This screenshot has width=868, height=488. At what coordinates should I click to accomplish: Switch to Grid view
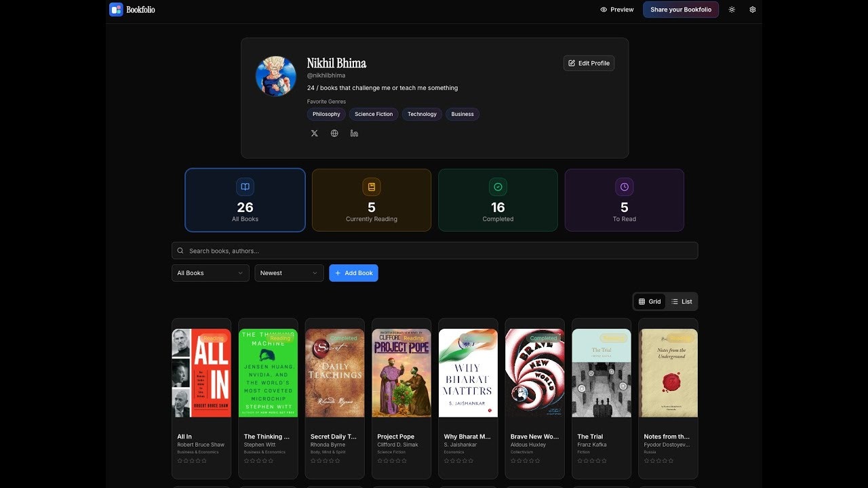[x=649, y=301]
